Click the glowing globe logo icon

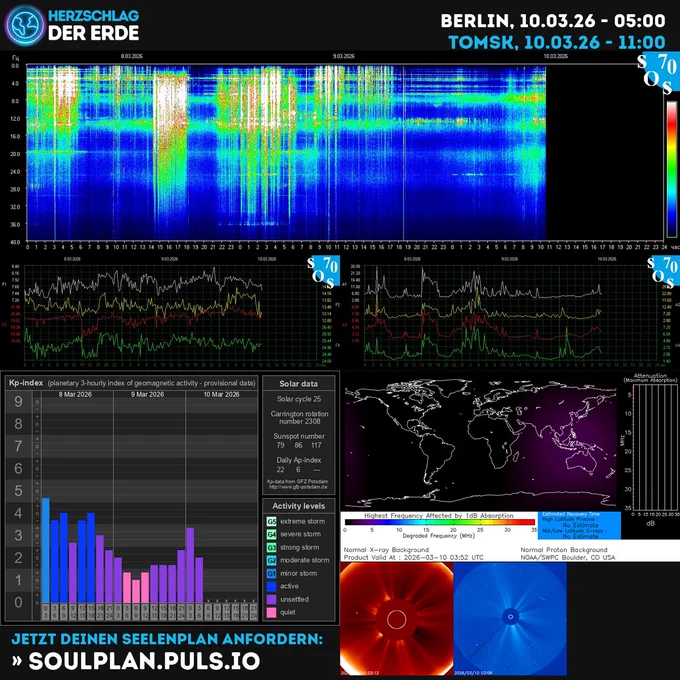25,25
